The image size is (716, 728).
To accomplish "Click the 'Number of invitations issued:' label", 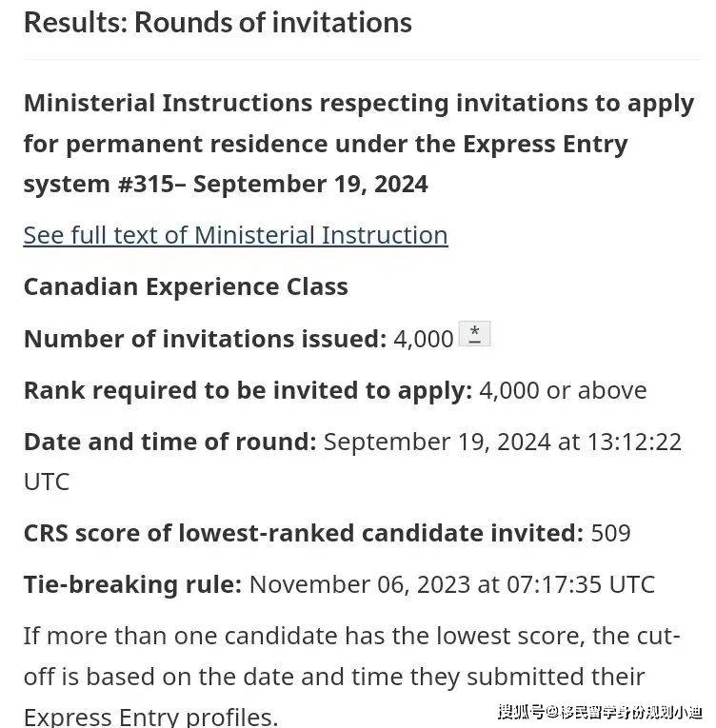I will pyautogui.click(x=205, y=339).
